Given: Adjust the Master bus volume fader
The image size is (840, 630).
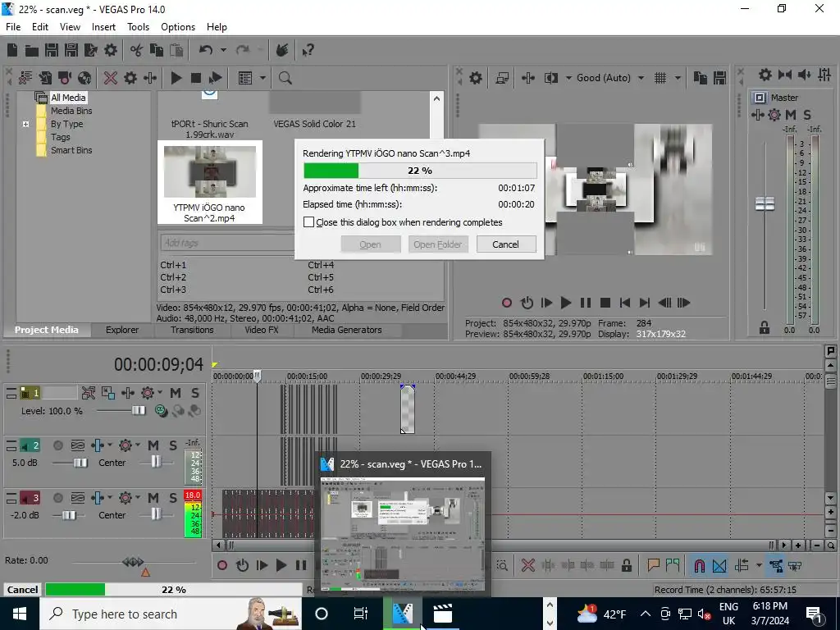Looking at the screenshot, I should [x=765, y=203].
